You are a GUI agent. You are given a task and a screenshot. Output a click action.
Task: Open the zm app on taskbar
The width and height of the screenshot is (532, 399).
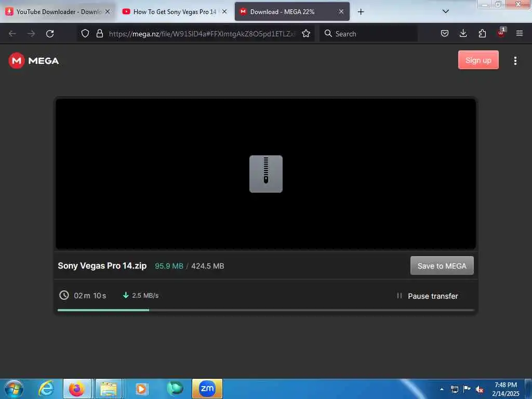(207, 389)
